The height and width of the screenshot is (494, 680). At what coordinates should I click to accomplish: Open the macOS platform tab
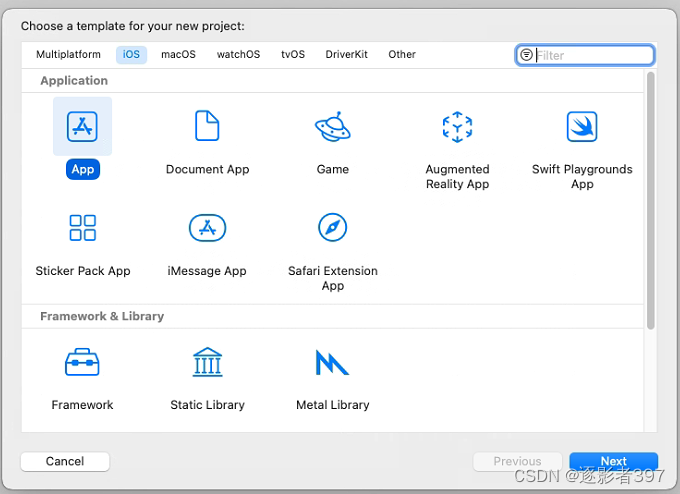[178, 55]
